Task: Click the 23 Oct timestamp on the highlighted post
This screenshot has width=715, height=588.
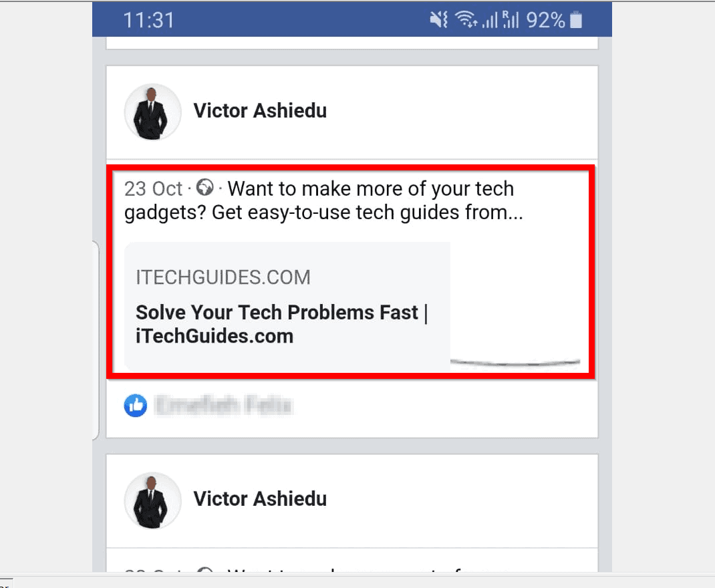Action: click(153, 188)
